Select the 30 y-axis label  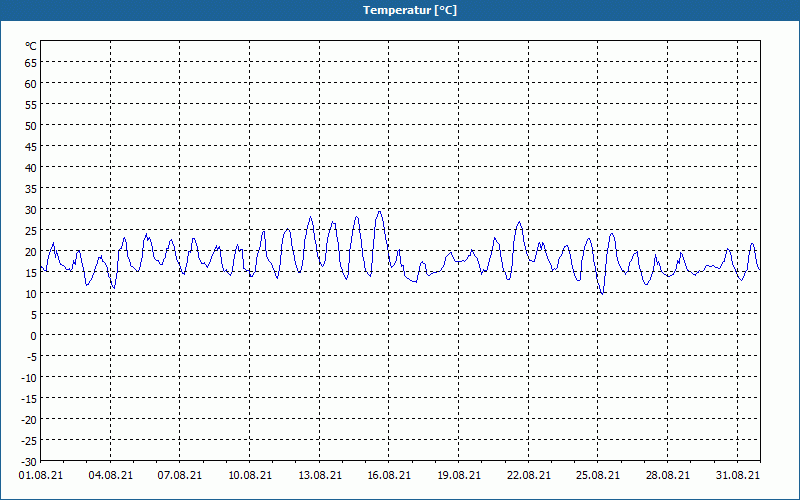pyautogui.click(x=31, y=210)
